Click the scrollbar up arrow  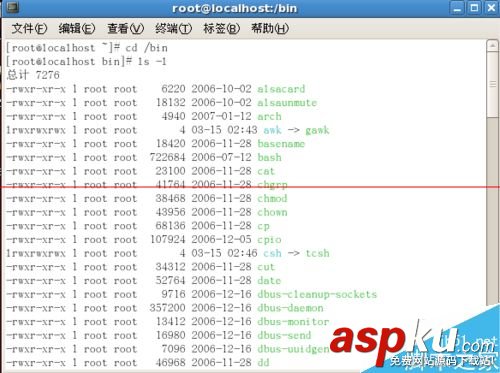click(x=493, y=46)
